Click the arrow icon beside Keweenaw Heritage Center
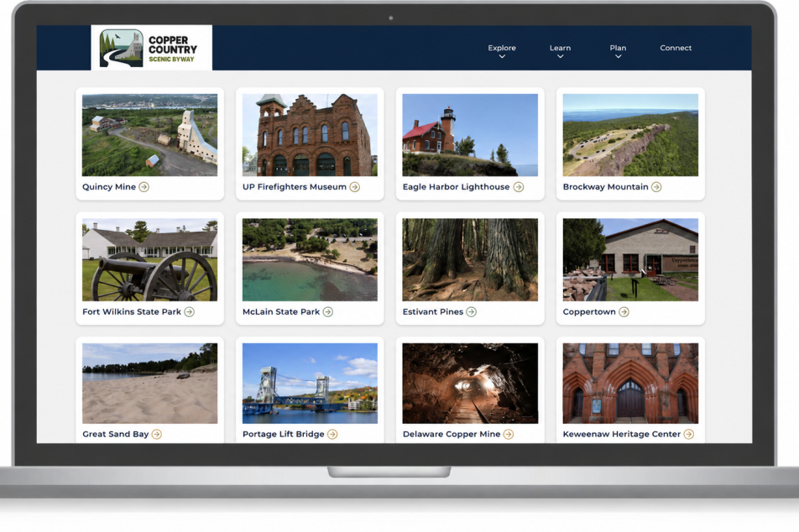Image resolution: width=799 pixels, height=532 pixels. coord(688,434)
